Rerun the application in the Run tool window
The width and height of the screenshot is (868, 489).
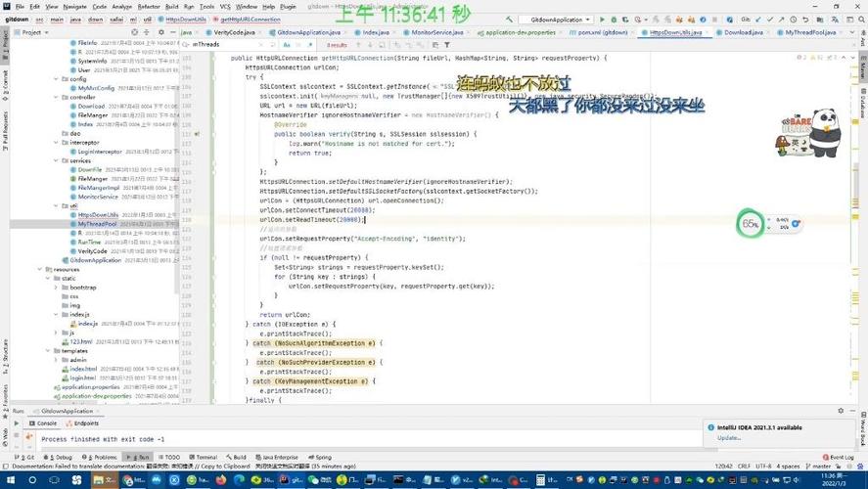point(16,423)
